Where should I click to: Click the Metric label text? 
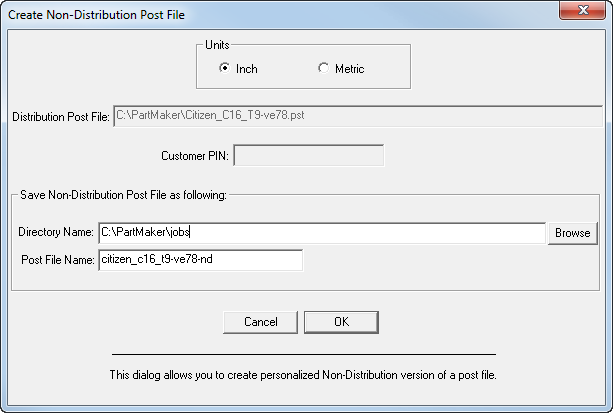point(349,69)
